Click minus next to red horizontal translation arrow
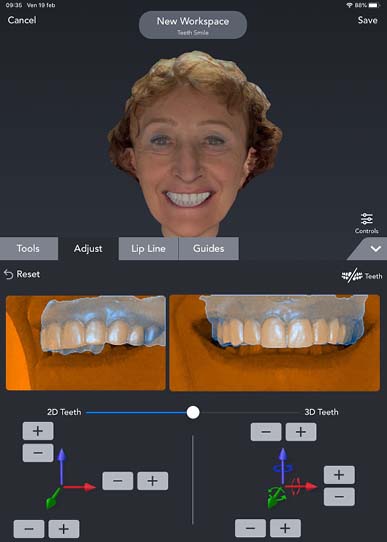Viewport: 387px width, 542px height. (117, 481)
